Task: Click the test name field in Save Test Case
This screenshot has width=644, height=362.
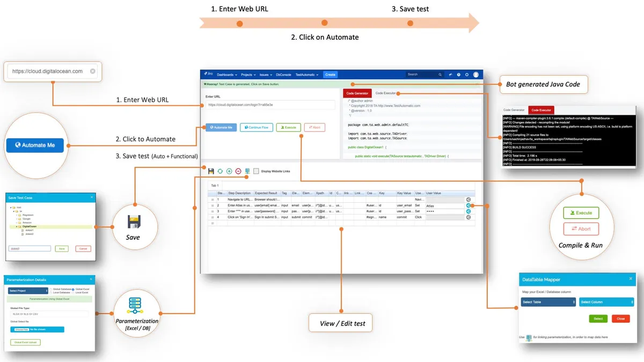Action: [x=30, y=248]
